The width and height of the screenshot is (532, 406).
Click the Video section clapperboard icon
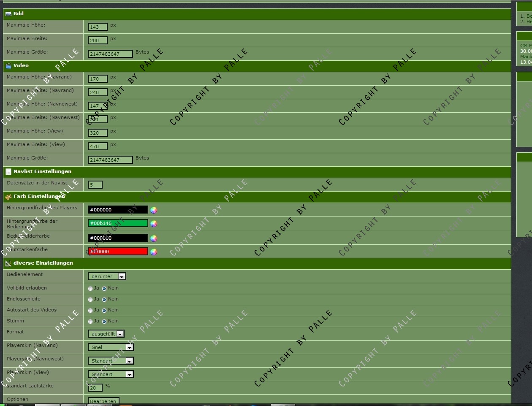[8, 66]
